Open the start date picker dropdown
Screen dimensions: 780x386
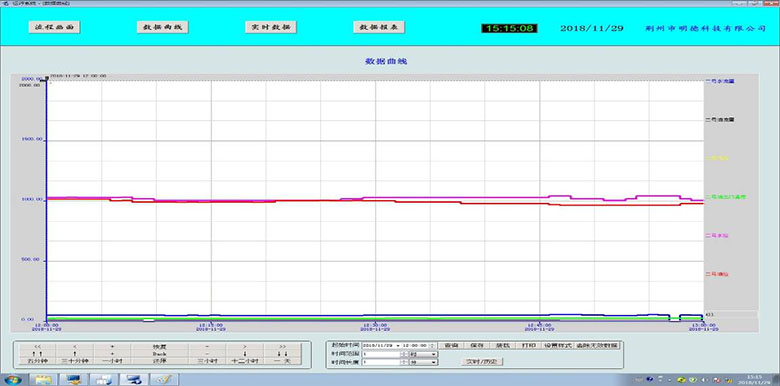(398, 345)
